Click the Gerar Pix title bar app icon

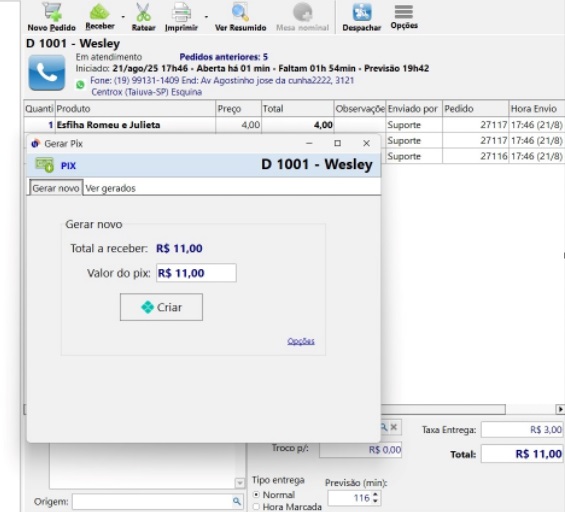tap(35, 143)
